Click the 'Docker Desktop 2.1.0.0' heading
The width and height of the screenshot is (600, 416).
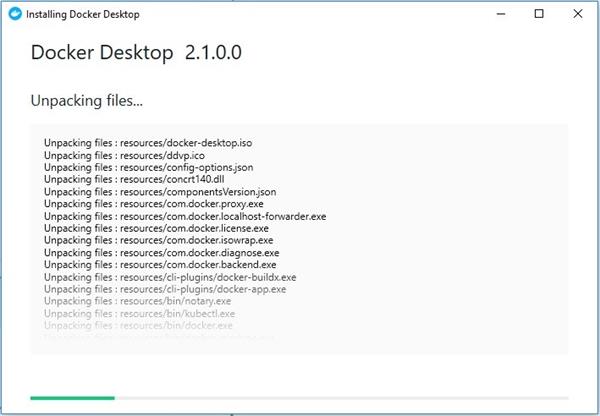point(135,54)
